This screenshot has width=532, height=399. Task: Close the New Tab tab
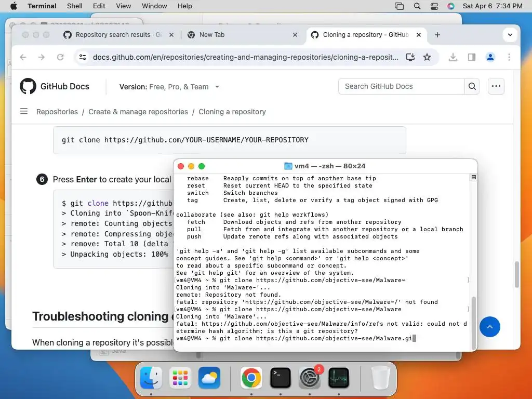[295, 35]
